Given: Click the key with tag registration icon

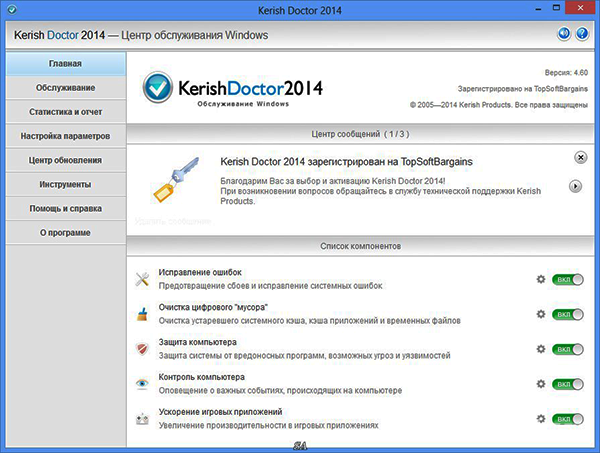Looking at the screenshot, I should point(176,179).
